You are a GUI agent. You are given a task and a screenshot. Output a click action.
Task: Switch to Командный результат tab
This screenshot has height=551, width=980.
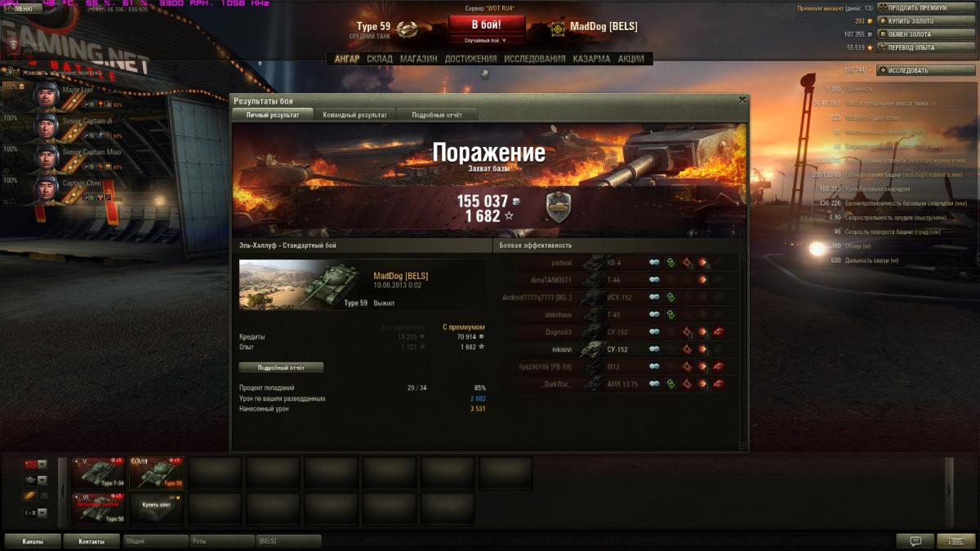355,115
